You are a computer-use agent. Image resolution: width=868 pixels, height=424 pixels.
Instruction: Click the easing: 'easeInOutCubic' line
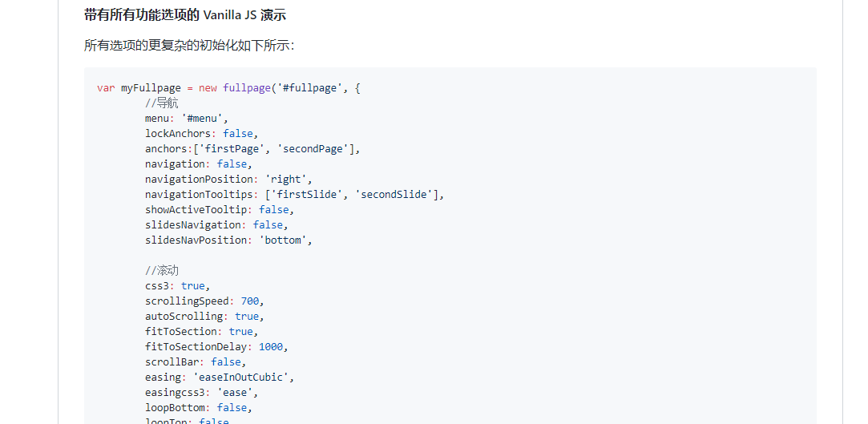(x=225, y=378)
